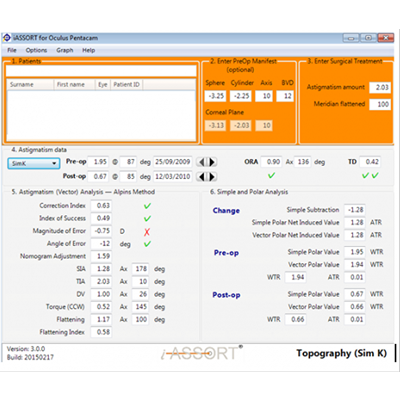Click the DV axis value 26
The height and width of the screenshot is (400, 400).
[140, 294]
